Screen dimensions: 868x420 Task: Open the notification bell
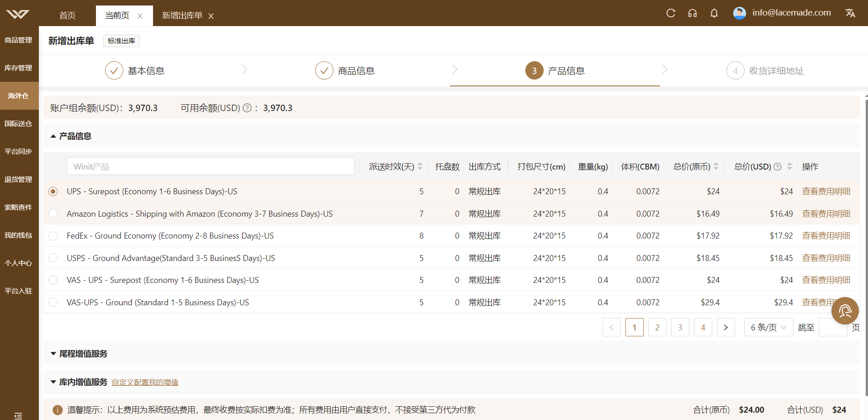pyautogui.click(x=714, y=13)
